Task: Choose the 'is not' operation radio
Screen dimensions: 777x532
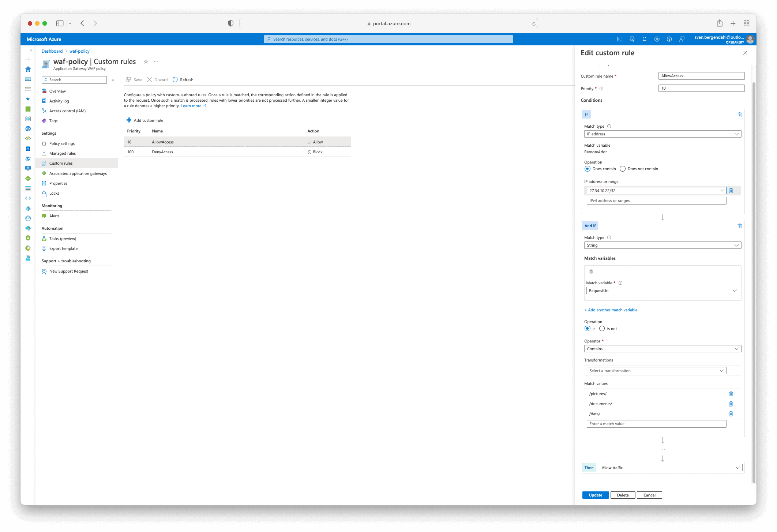Action: click(602, 329)
